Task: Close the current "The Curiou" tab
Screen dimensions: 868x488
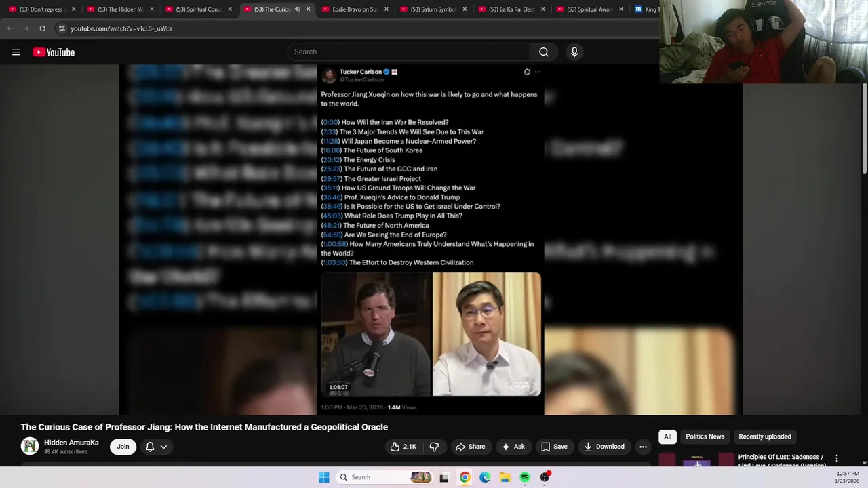Action: (x=309, y=9)
